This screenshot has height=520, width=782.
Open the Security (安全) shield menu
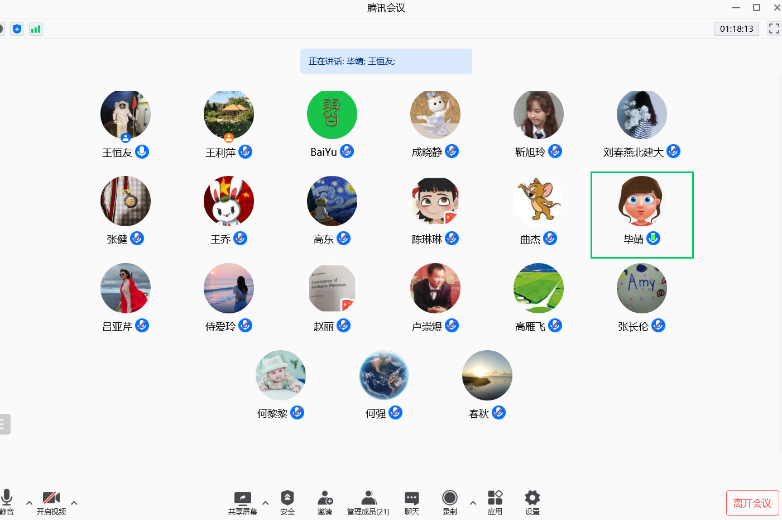pyautogui.click(x=287, y=501)
